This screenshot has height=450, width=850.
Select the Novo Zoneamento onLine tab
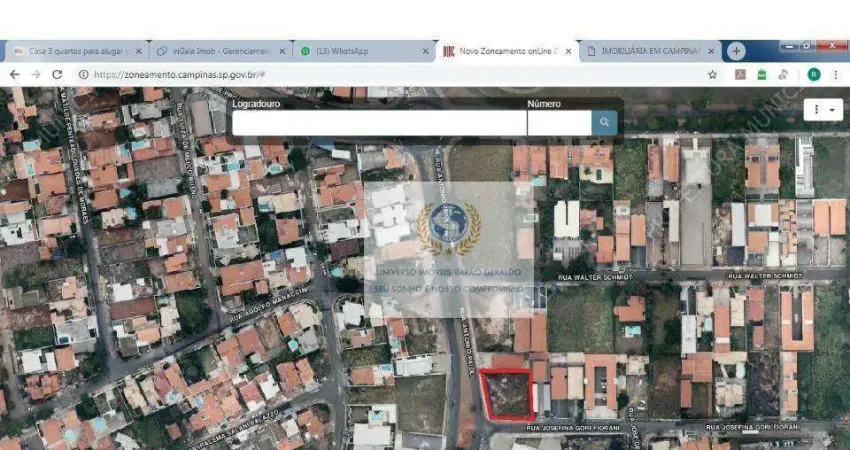pyautogui.click(x=507, y=52)
